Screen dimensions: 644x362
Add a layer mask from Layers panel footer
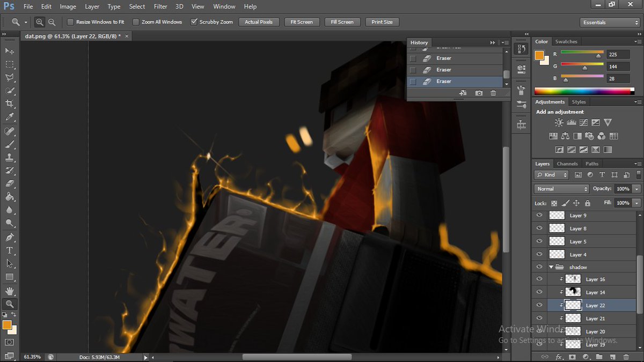coord(572,357)
